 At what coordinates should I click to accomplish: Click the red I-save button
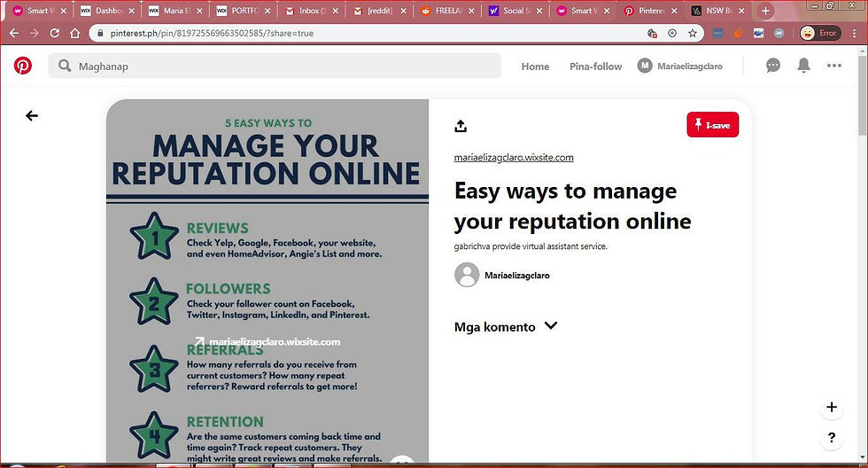pyautogui.click(x=712, y=125)
